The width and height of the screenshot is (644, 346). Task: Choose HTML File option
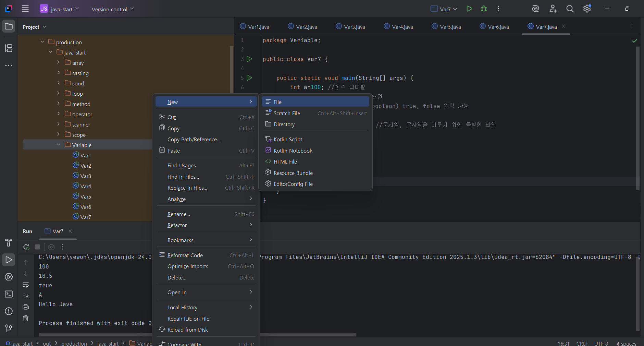click(x=315, y=162)
